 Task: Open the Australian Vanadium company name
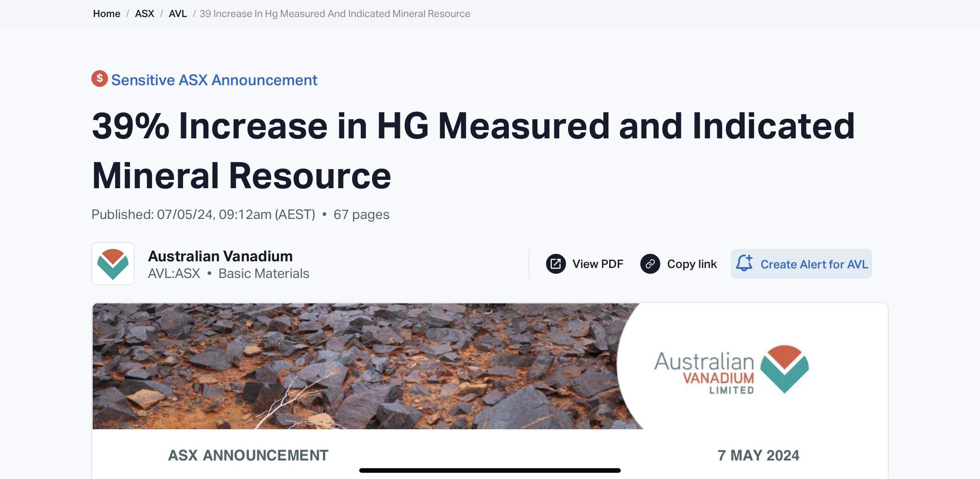tap(220, 256)
